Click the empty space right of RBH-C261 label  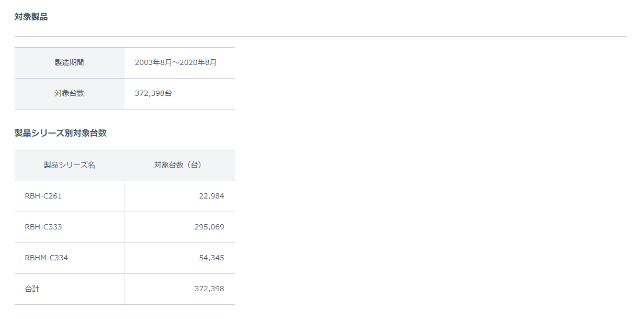94,196
